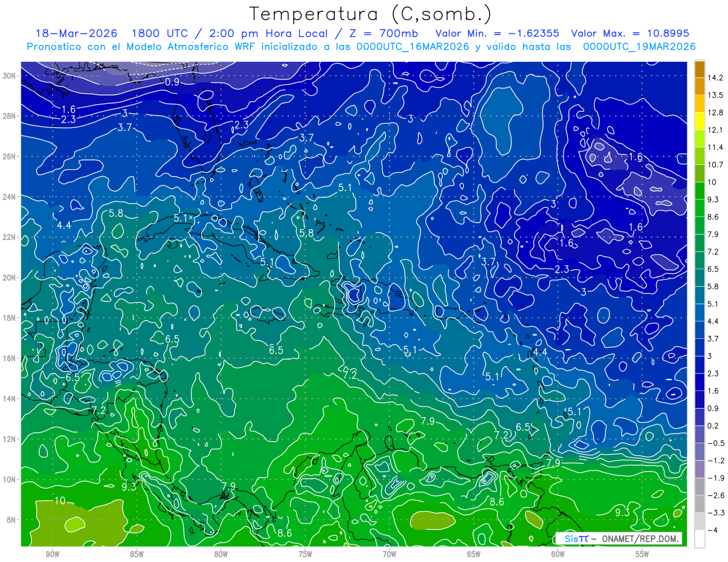The image size is (728, 562).
Task: Click '2:00 pm Hora Local' text
Action: (x=268, y=33)
